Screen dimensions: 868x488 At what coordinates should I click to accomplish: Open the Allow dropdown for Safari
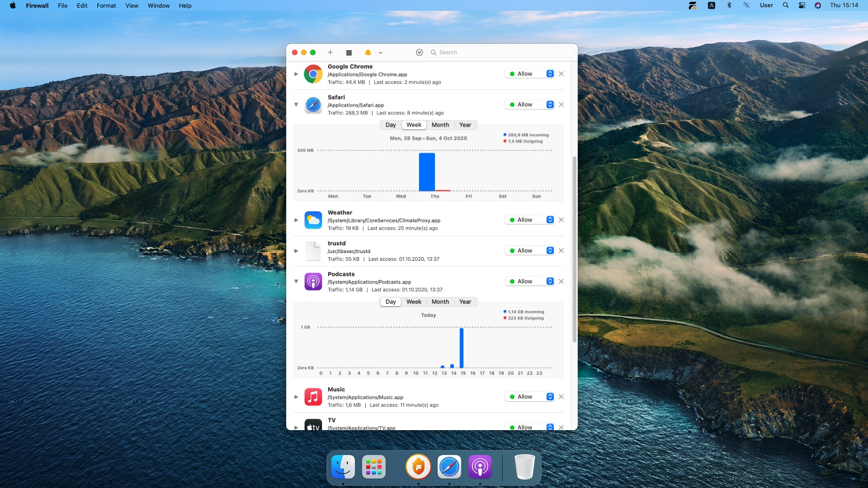coord(530,104)
